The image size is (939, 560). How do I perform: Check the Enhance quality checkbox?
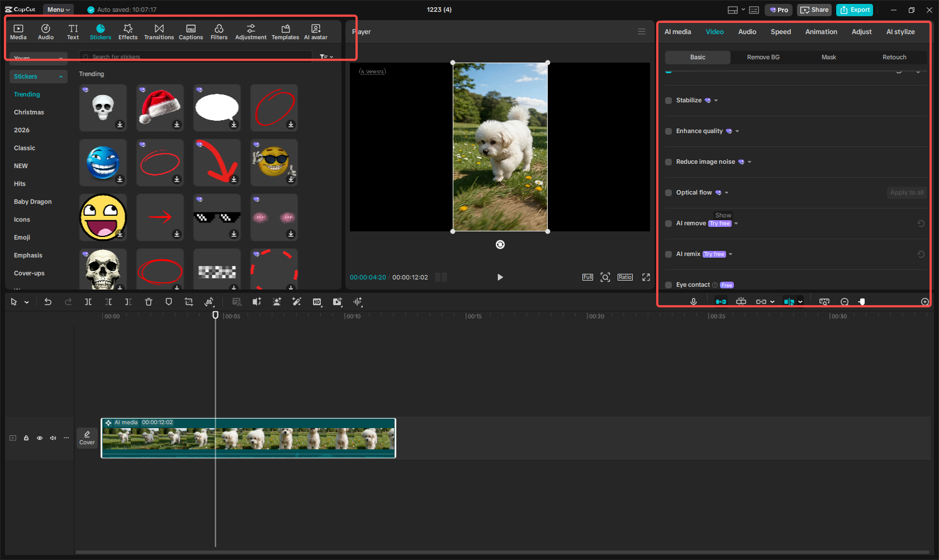668,131
